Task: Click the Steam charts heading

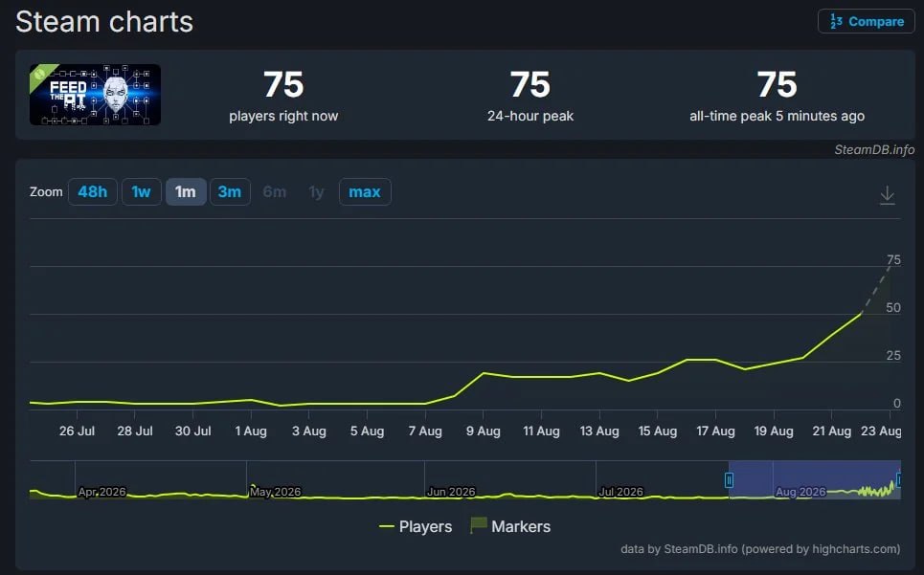Action: (104, 22)
